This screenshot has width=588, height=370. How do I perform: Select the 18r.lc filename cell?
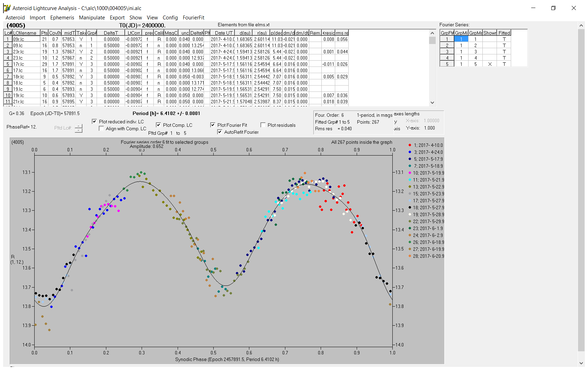pyautogui.click(x=26, y=77)
